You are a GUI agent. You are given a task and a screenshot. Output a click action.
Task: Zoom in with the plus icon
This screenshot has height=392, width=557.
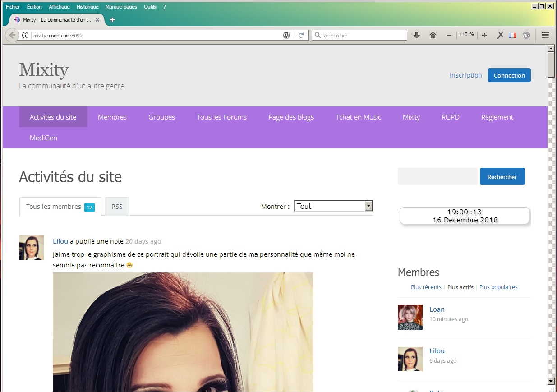[x=484, y=35]
